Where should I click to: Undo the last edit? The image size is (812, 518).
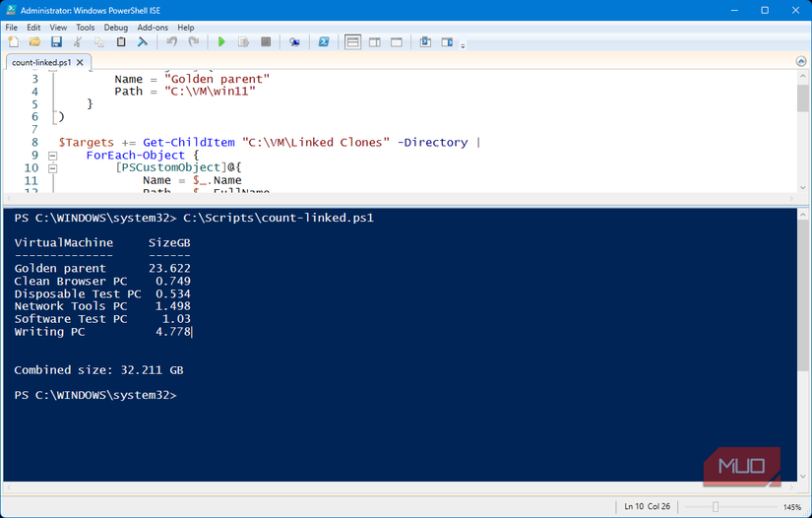pyautogui.click(x=171, y=42)
